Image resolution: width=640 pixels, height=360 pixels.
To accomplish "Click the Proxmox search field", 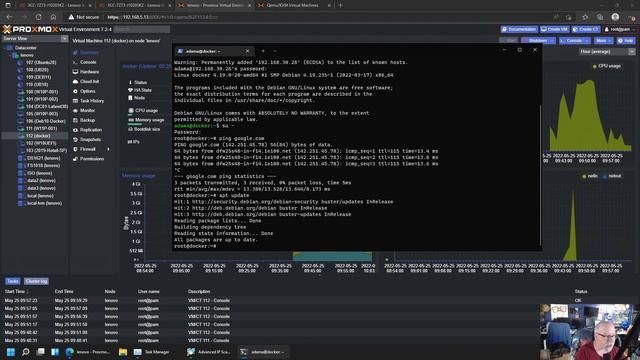I will [x=142, y=29].
